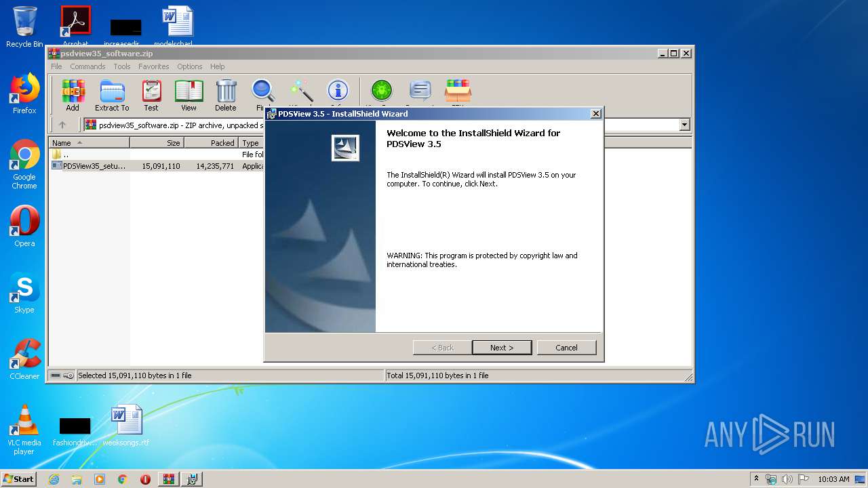Open Opera from the taskbar
Image resolution: width=868 pixels, height=488 pixels.
pyautogui.click(x=145, y=479)
